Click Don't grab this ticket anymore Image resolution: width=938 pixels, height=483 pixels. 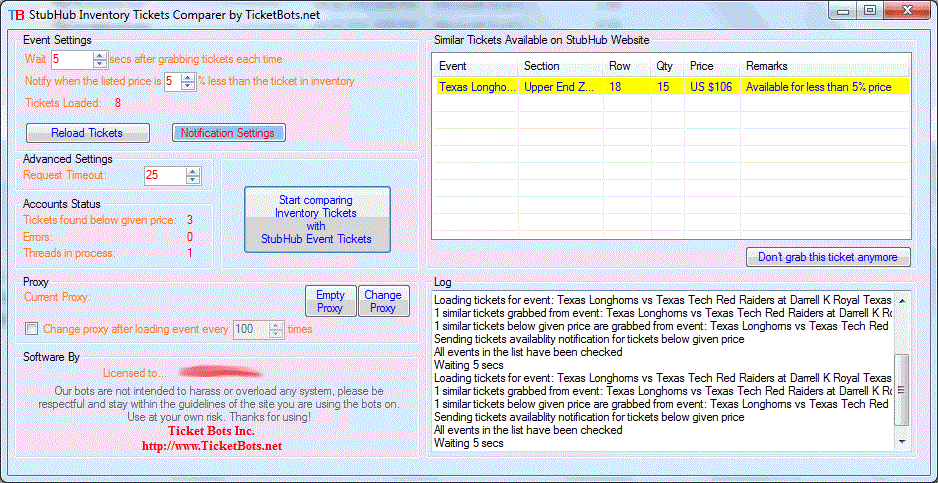coord(828,257)
